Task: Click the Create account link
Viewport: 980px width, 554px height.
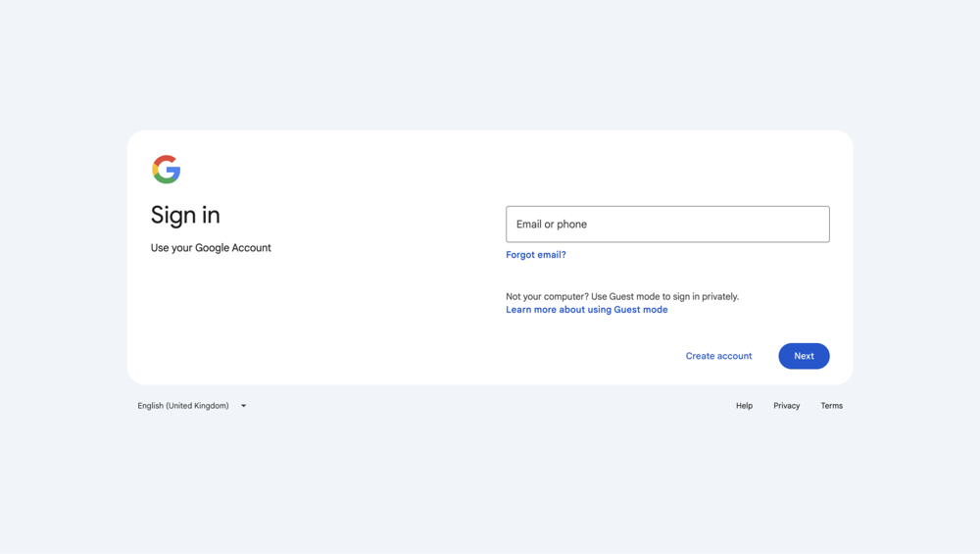Action: pos(718,356)
